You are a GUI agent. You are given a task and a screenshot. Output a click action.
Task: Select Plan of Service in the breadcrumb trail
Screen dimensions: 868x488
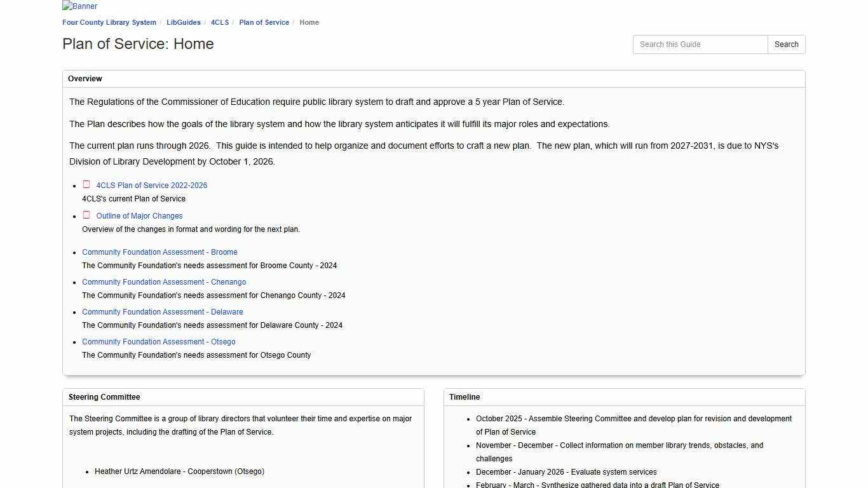point(264,22)
